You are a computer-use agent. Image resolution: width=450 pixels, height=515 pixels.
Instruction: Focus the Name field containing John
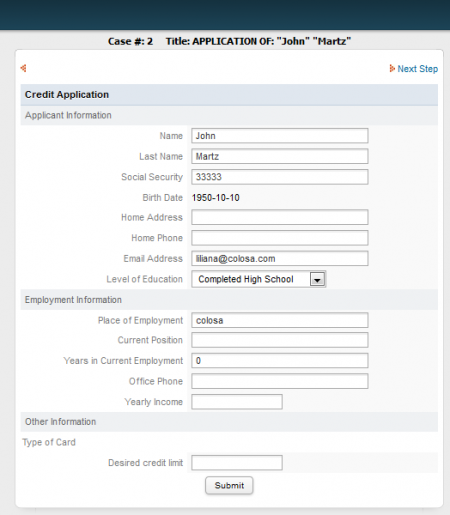coord(280,136)
